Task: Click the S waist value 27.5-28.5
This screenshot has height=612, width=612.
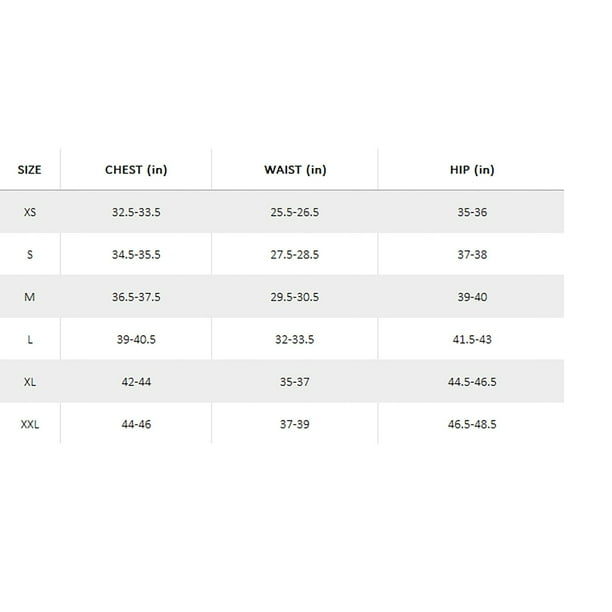Action: [295, 255]
